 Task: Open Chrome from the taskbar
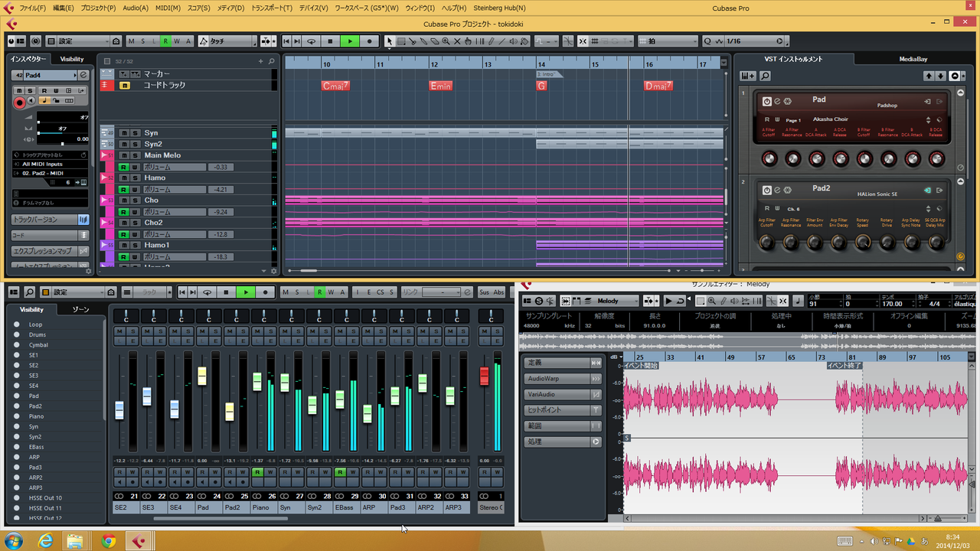click(108, 542)
